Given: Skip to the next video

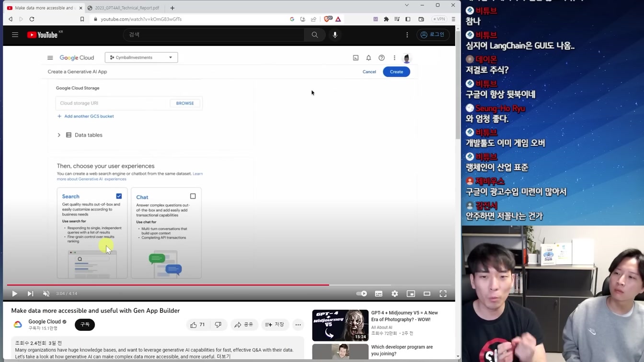Looking at the screenshot, I should pyautogui.click(x=30, y=294).
